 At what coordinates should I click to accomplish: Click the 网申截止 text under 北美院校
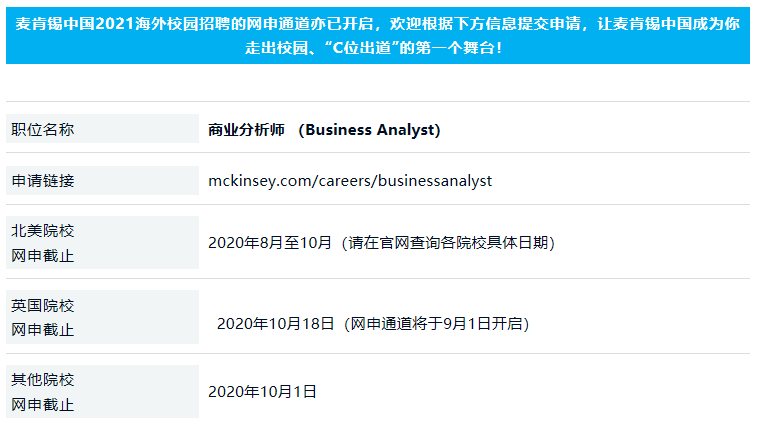(43, 256)
